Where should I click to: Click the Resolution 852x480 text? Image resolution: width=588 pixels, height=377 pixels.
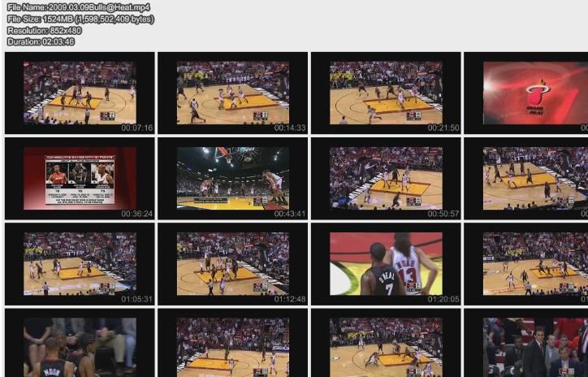(x=40, y=30)
